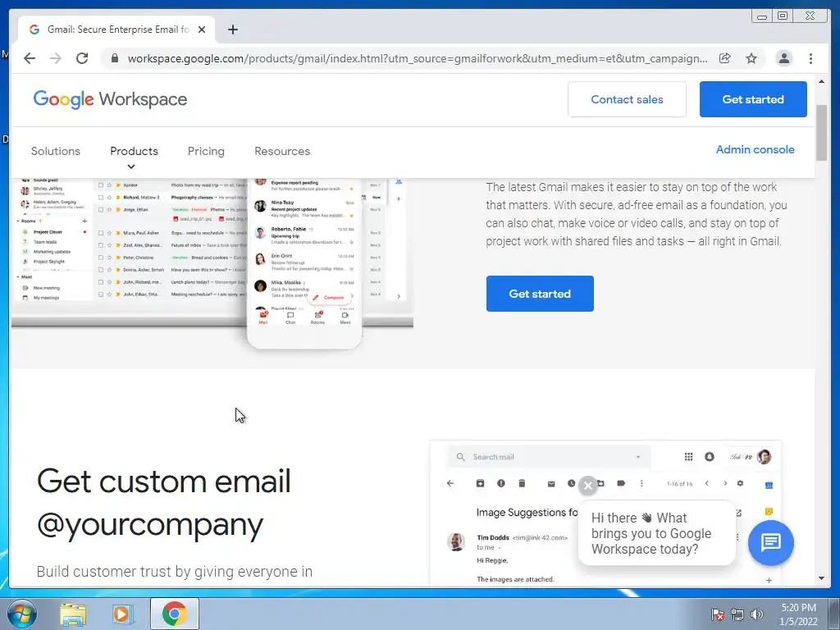Open the Chrome profile avatar icon

pyautogui.click(x=783, y=58)
